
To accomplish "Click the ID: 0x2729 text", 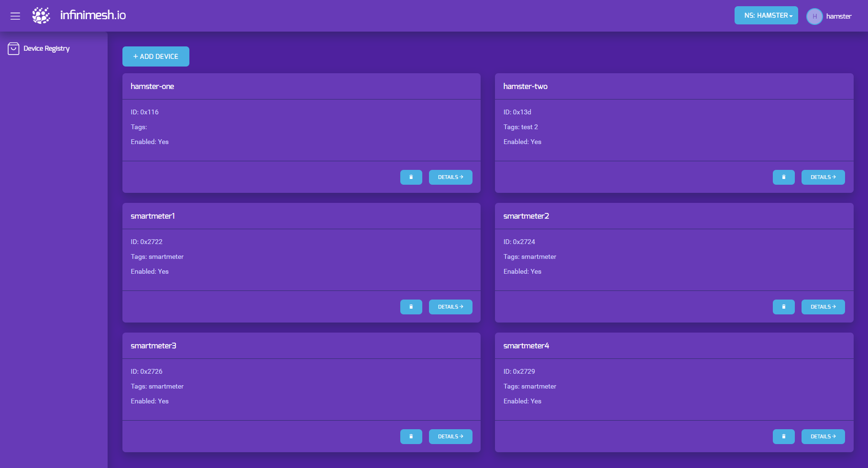I will coord(519,371).
